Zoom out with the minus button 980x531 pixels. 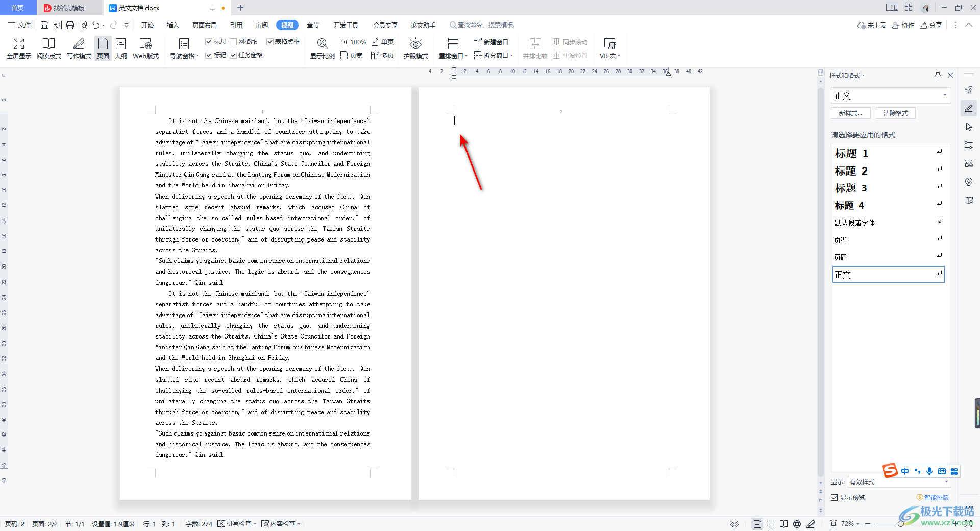(x=868, y=524)
